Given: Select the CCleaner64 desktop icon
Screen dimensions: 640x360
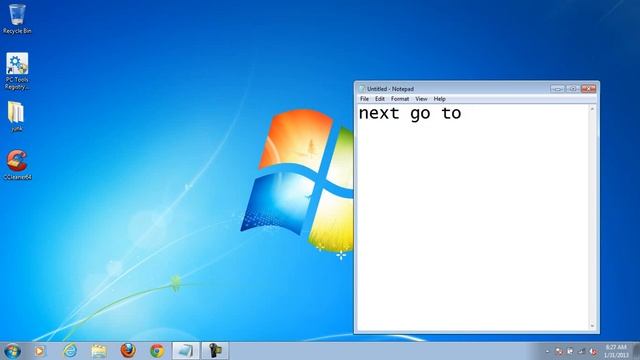Looking at the screenshot, I should click(x=17, y=164).
